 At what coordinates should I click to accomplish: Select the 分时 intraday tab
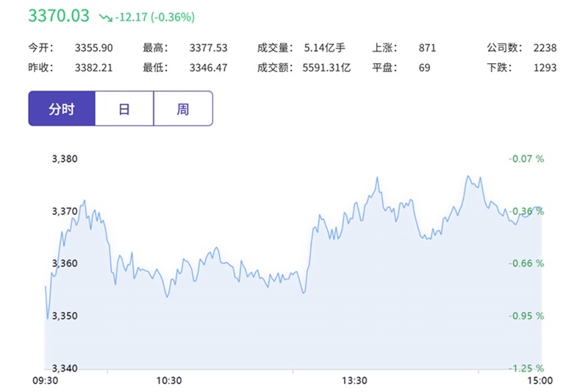coord(62,108)
